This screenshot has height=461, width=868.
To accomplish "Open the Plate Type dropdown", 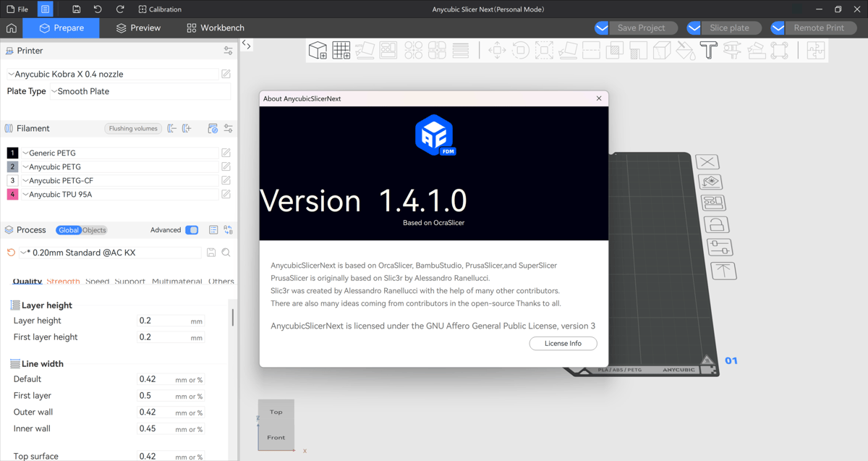I will [140, 91].
